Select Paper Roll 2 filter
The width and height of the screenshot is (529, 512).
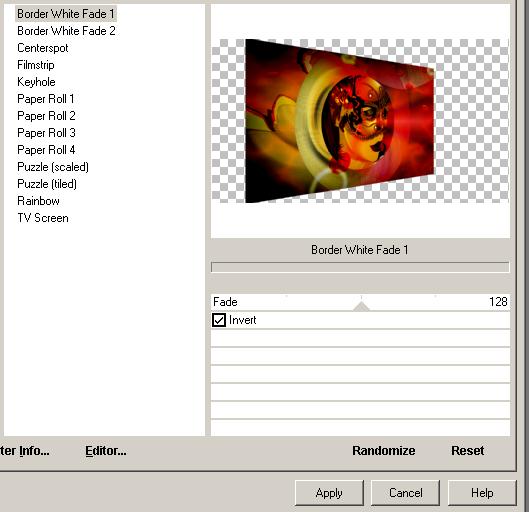point(46,116)
